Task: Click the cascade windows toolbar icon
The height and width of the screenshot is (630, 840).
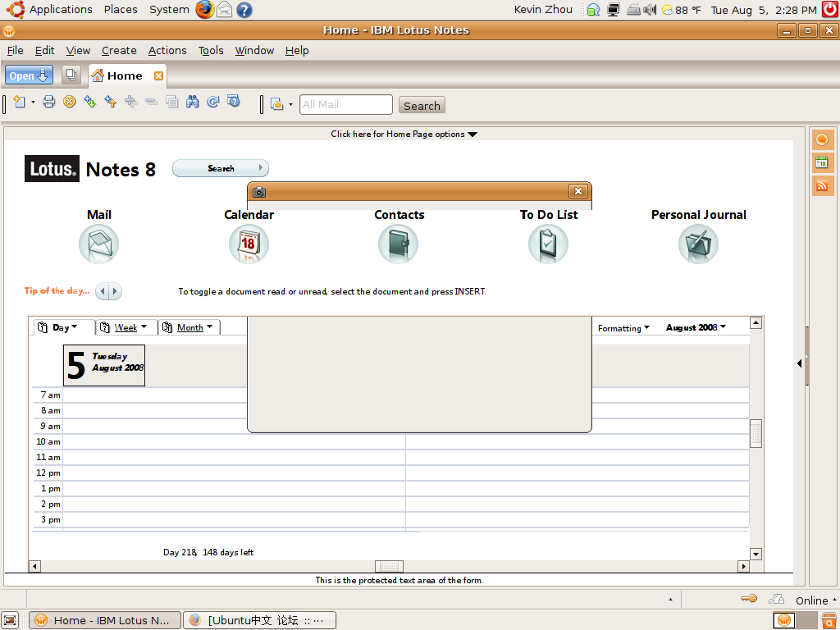Action: (x=172, y=101)
